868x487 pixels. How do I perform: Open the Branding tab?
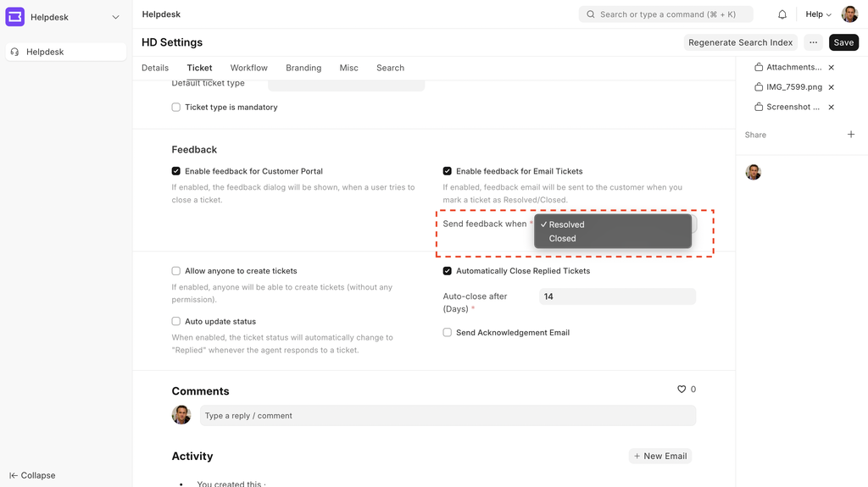coord(303,68)
